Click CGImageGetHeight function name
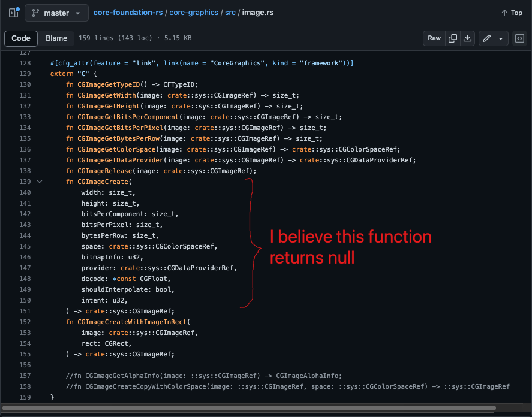This screenshot has width=532, height=417. point(109,107)
